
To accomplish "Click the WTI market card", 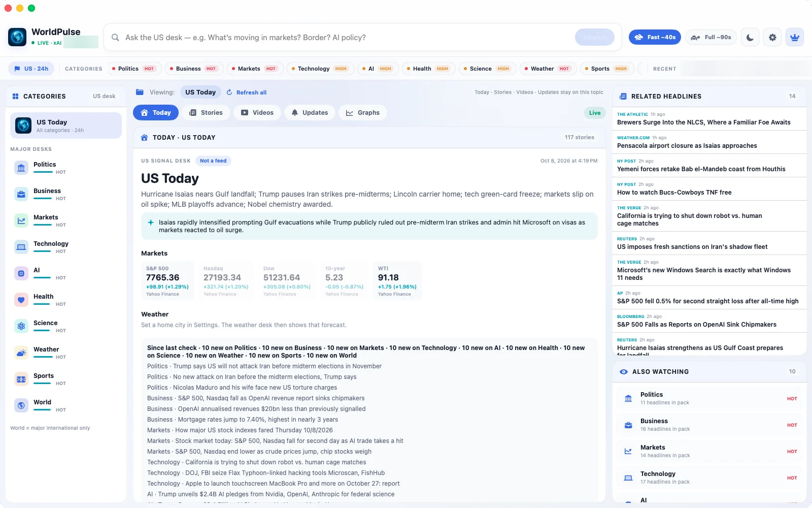I will point(397,281).
